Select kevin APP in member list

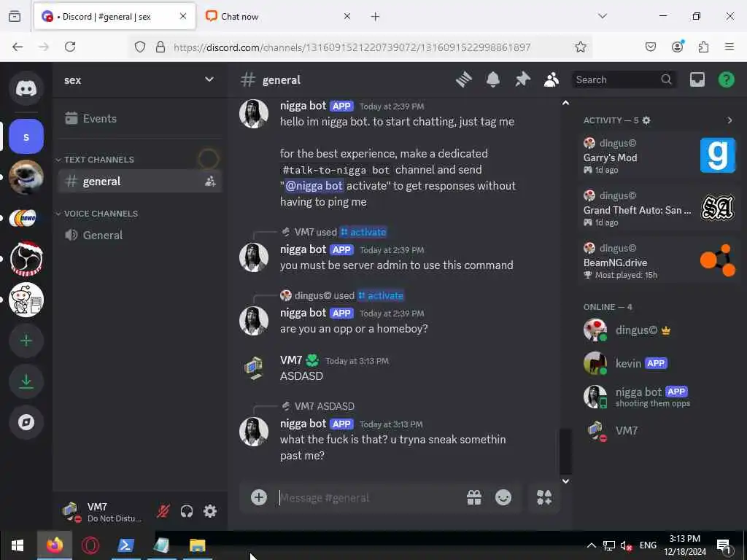tap(659, 364)
